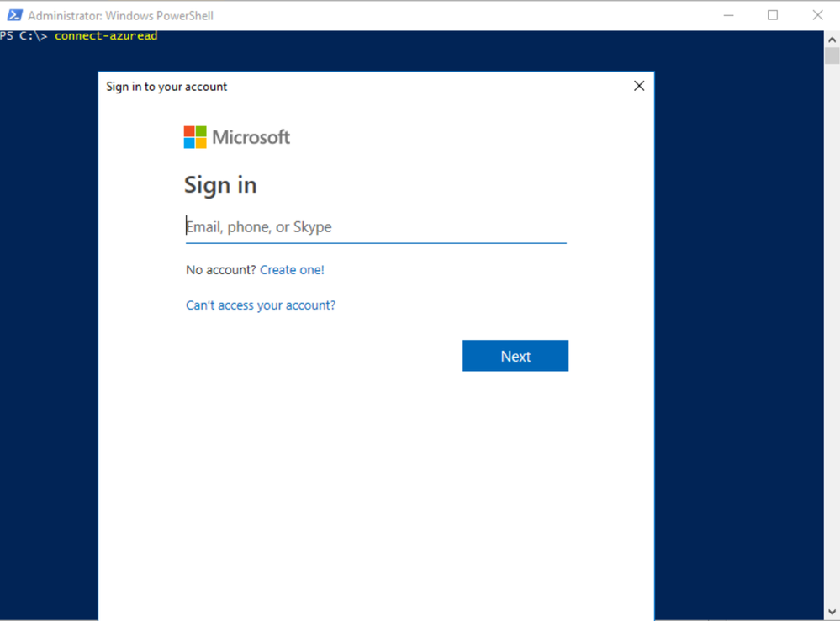Click the PowerShell scrollbar thumb
This screenshot has width=840, height=621.
[x=832, y=56]
